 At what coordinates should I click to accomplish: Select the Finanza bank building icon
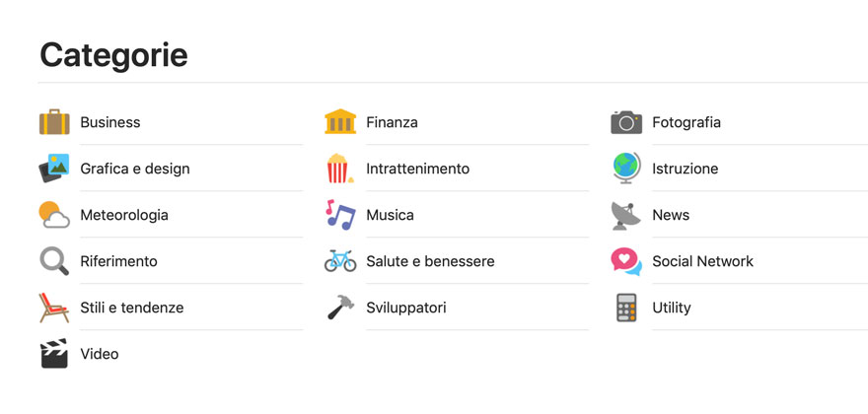pos(340,122)
